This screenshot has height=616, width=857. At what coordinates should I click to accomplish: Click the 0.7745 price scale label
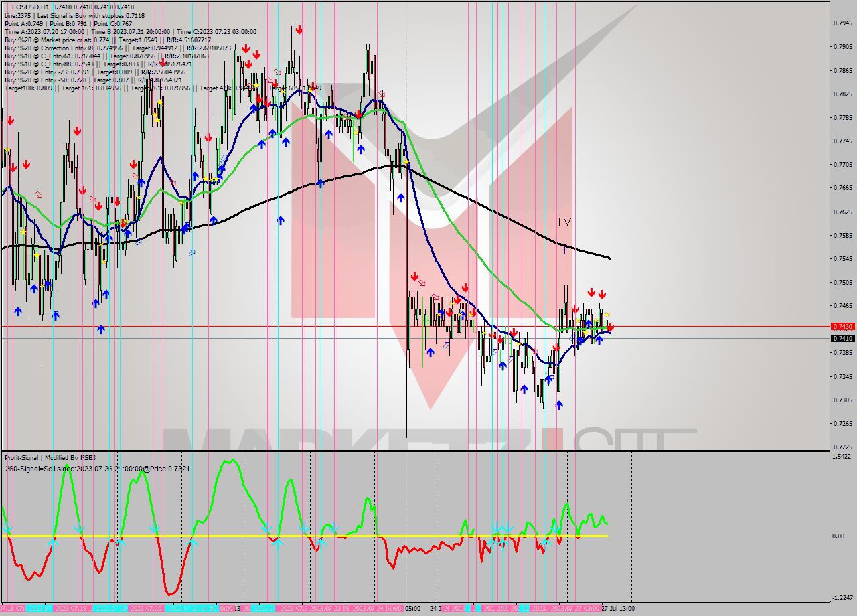point(843,141)
